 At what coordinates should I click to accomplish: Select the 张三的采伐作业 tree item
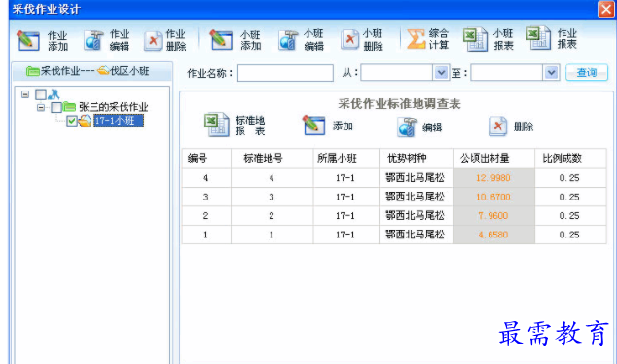click(113, 107)
